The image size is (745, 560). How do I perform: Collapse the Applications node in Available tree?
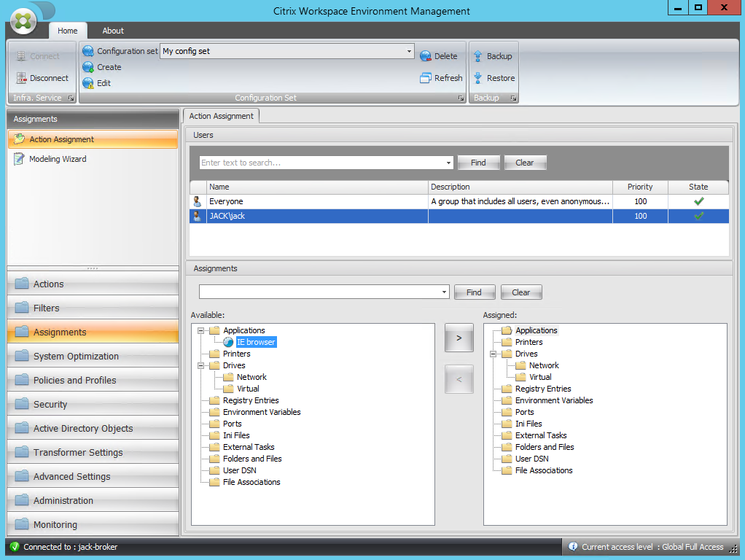(203, 330)
